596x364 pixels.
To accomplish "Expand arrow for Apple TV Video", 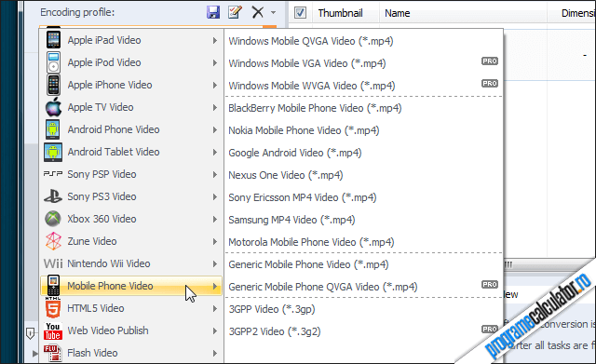I will click(215, 108).
